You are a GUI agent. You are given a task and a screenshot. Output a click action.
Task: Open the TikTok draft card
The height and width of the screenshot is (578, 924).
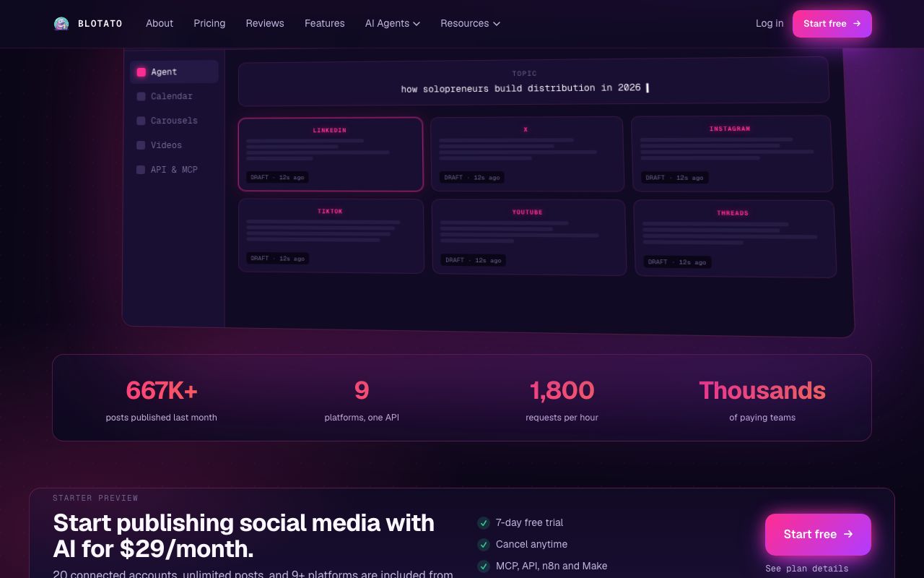coord(331,236)
